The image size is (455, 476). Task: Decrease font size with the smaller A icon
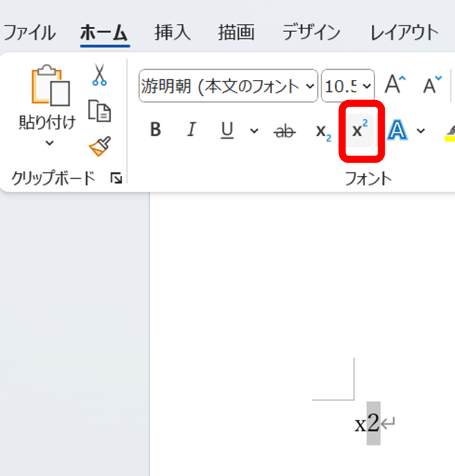tap(432, 85)
